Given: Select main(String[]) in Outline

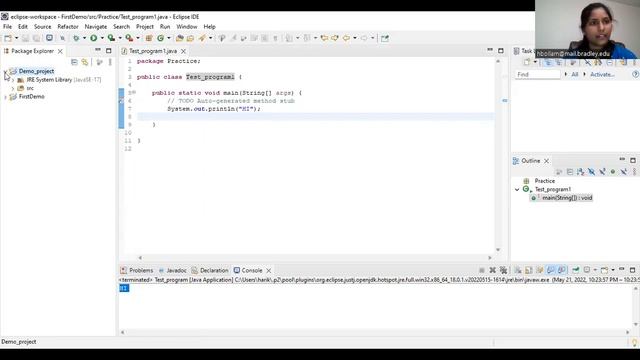Looking at the screenshot, I should (x=567, y=198).
